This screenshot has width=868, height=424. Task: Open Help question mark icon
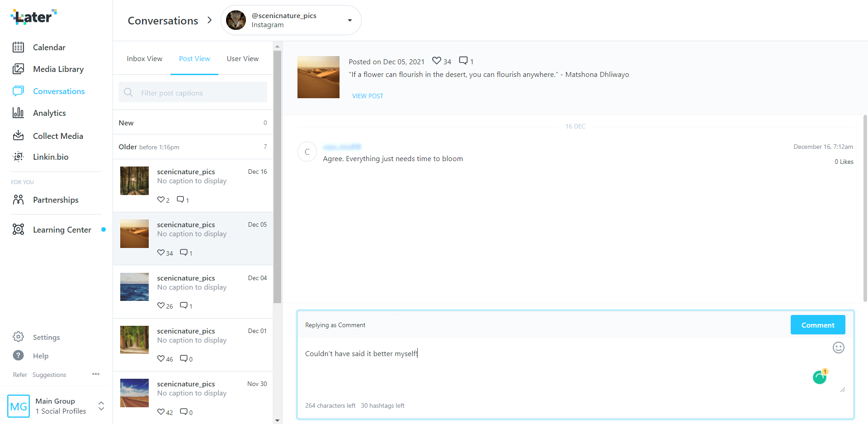coord(18,356)
